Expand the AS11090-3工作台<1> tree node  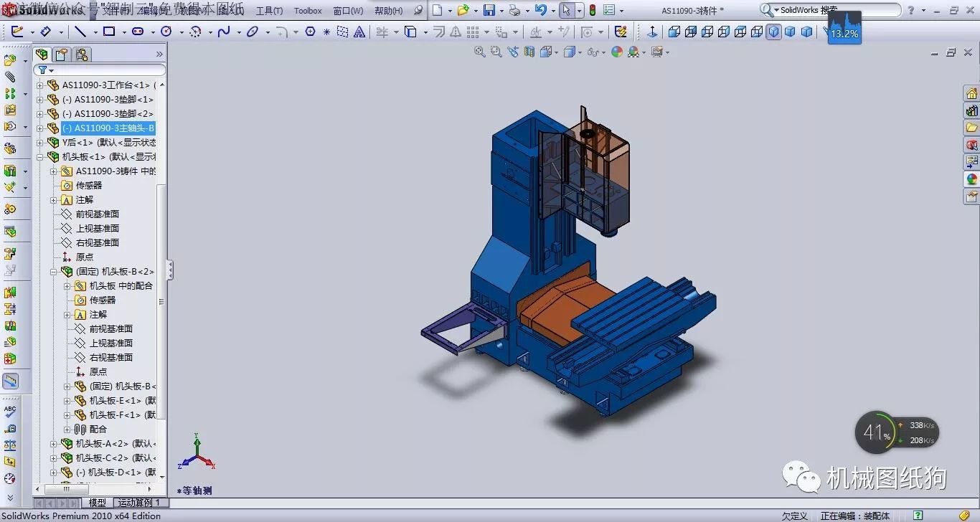click(x=40, y=85)
